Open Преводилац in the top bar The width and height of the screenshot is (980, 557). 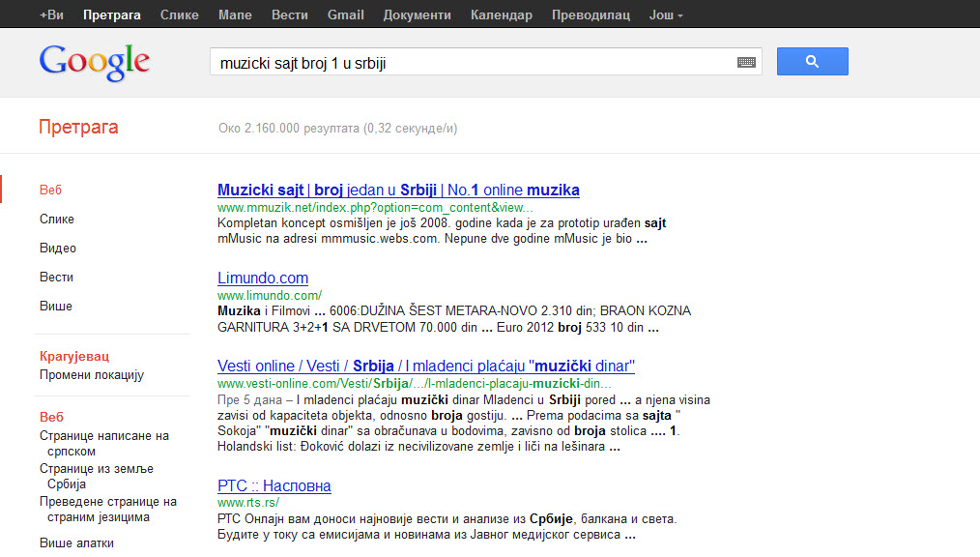(x=591, y=15)
